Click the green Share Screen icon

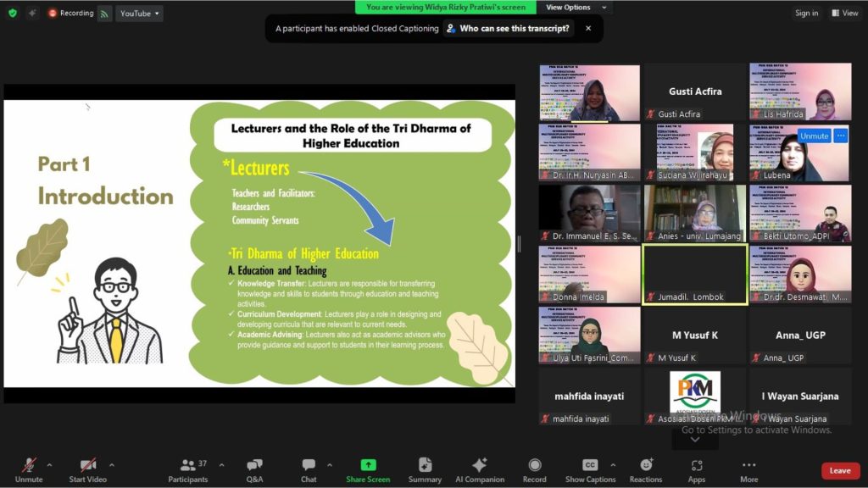[x=368, y=465]
